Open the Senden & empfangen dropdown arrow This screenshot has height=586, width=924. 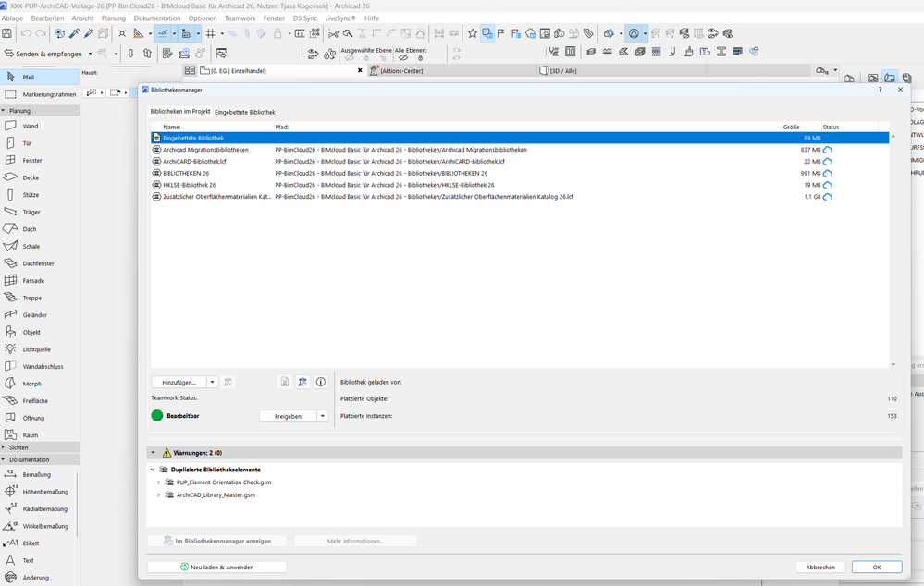[90, 54]
